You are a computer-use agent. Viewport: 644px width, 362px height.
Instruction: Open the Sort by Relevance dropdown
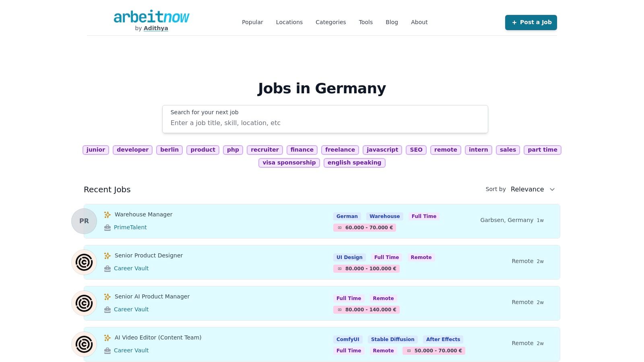point(532,189)
